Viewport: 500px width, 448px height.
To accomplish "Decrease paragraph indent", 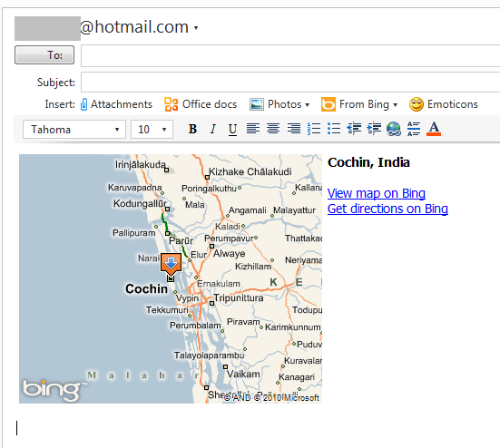I will [x=354, y=129].
